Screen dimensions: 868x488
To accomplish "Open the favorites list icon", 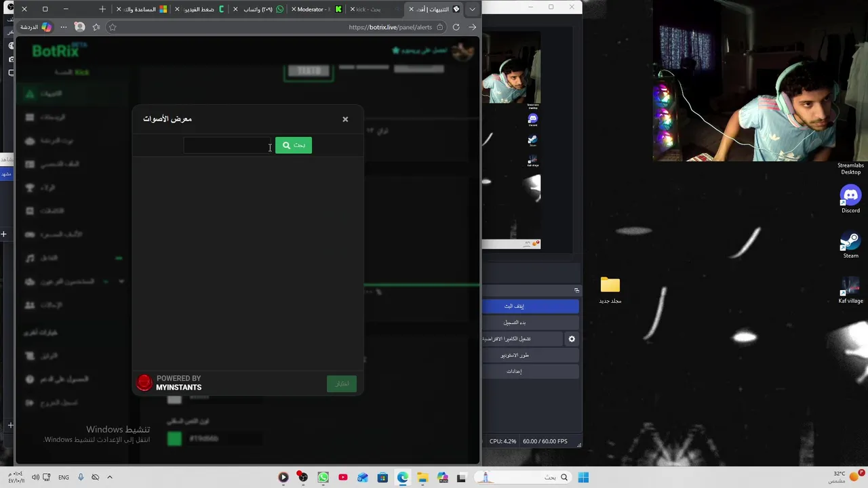I will [96, 27].
